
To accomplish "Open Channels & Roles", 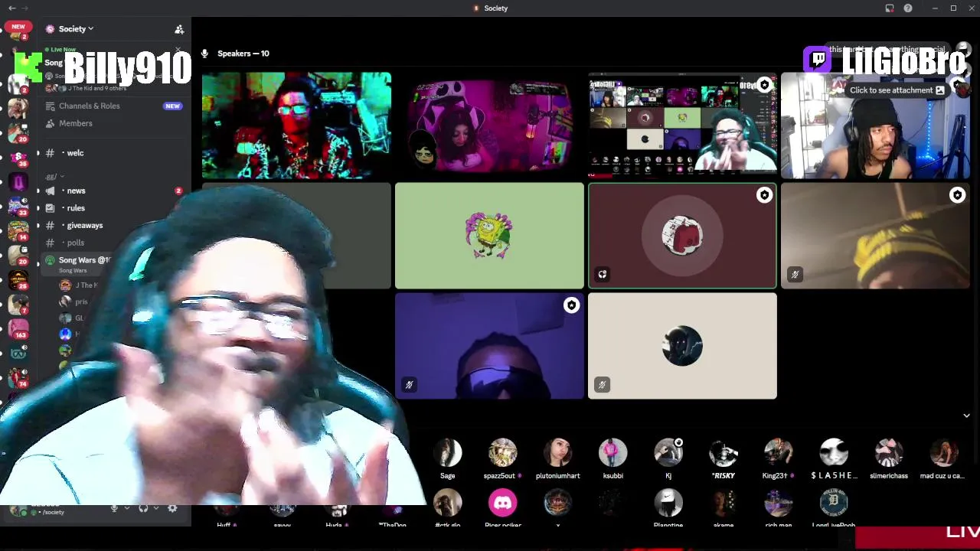I will (x=114, y=106).
